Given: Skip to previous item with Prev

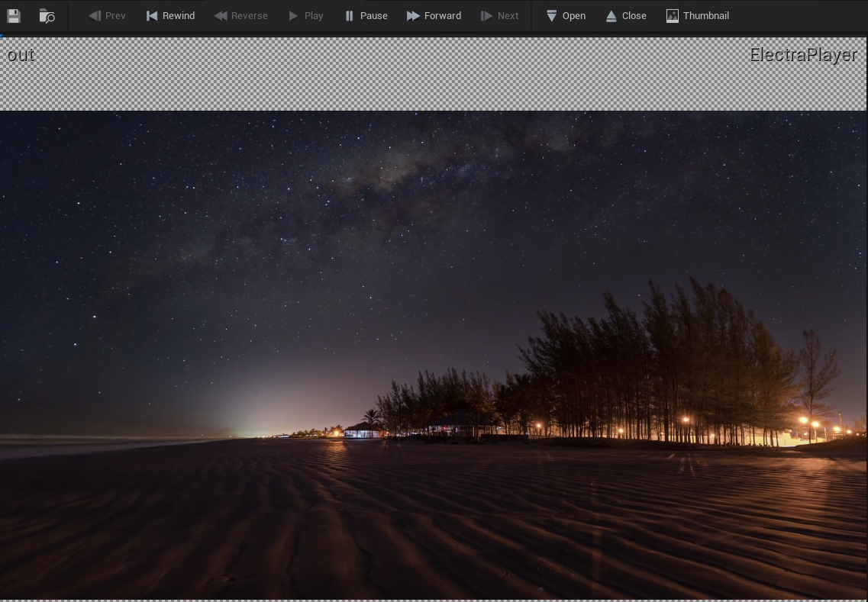Looking at the screenshot, I should click(x=107, y=16).
